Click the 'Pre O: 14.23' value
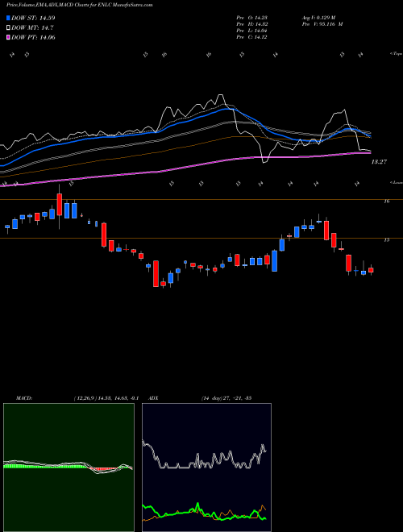Screen dimensions: 403x532 tap(251, 18)
